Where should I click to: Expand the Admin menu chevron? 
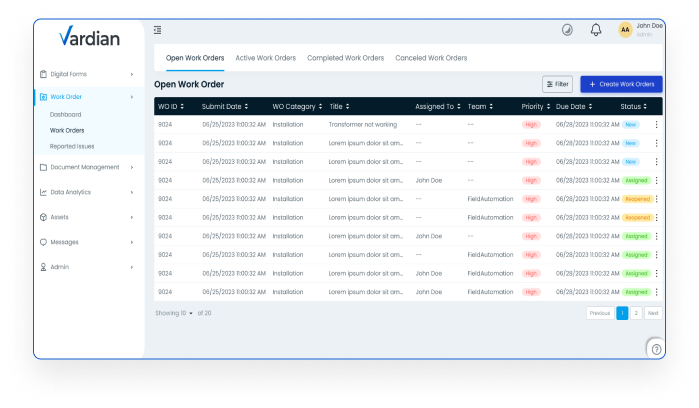[x=132, y=267]
